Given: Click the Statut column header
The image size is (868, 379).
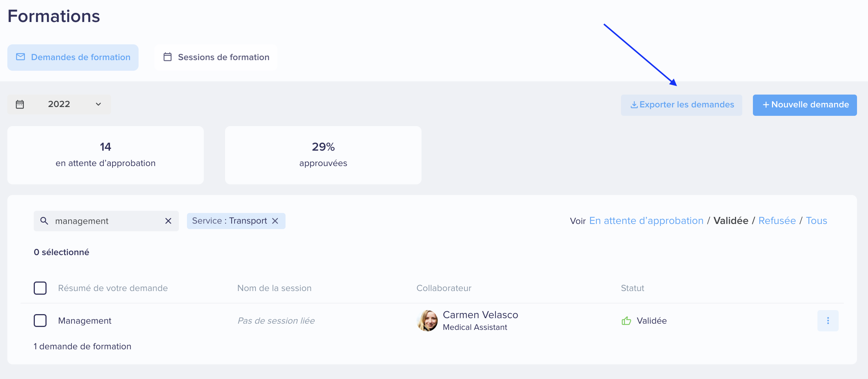Looking at the screenshot, I should tap(632, 288).
